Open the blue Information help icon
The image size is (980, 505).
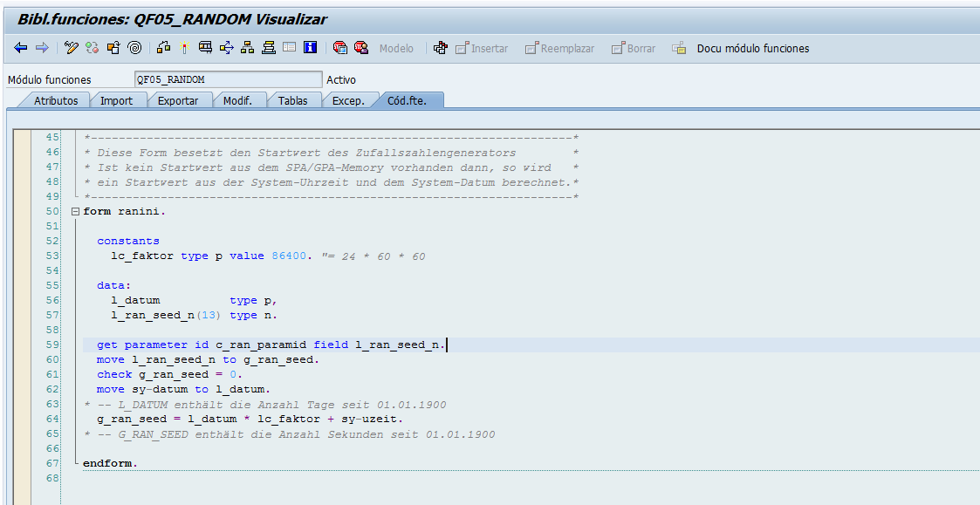click(x=311, y=48)
